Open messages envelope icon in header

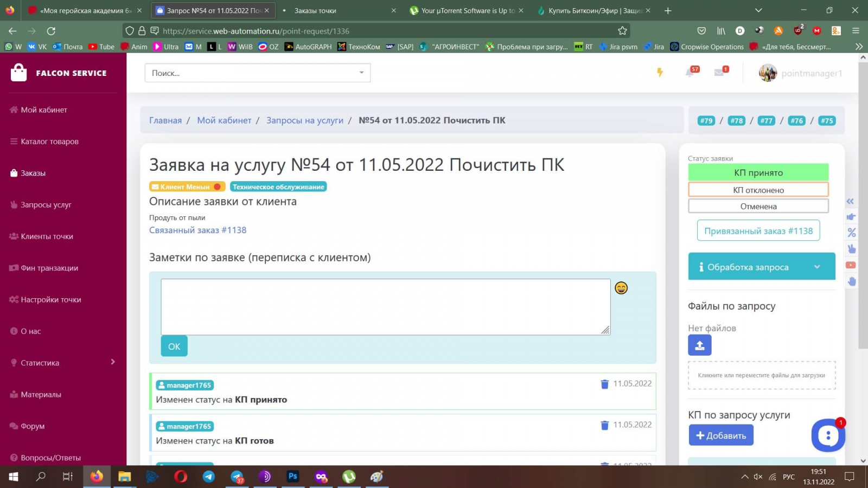pyautogui.click(x=720, y=72)
